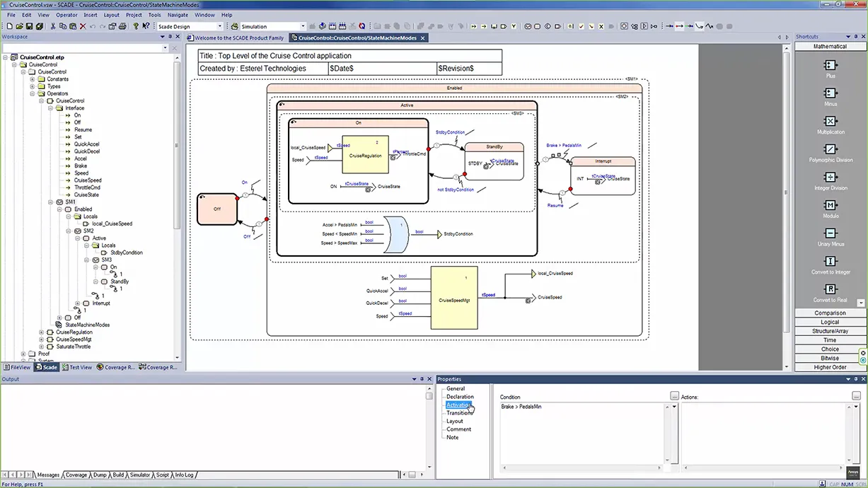
Task: Click the Polymorphic Division operator icon
Action: pos(830,149)
